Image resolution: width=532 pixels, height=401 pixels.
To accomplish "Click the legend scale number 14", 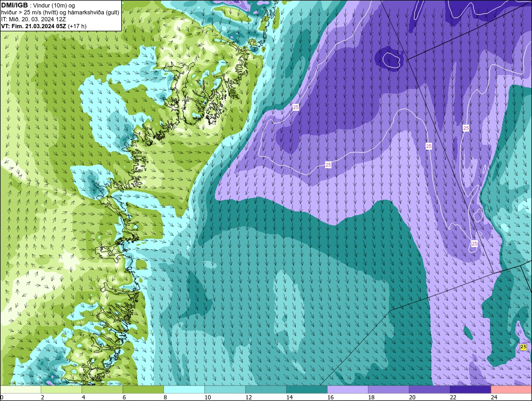I will click(x=289, y=397).
